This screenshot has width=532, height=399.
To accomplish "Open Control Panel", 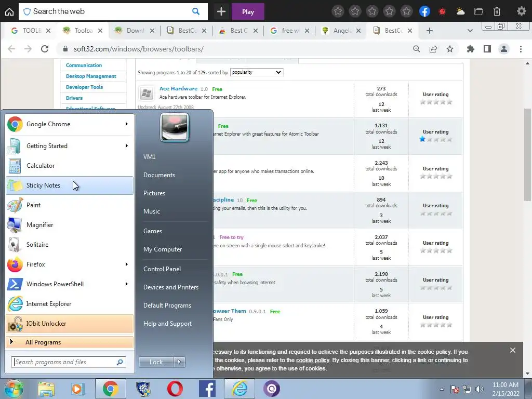I will point(162,269).
